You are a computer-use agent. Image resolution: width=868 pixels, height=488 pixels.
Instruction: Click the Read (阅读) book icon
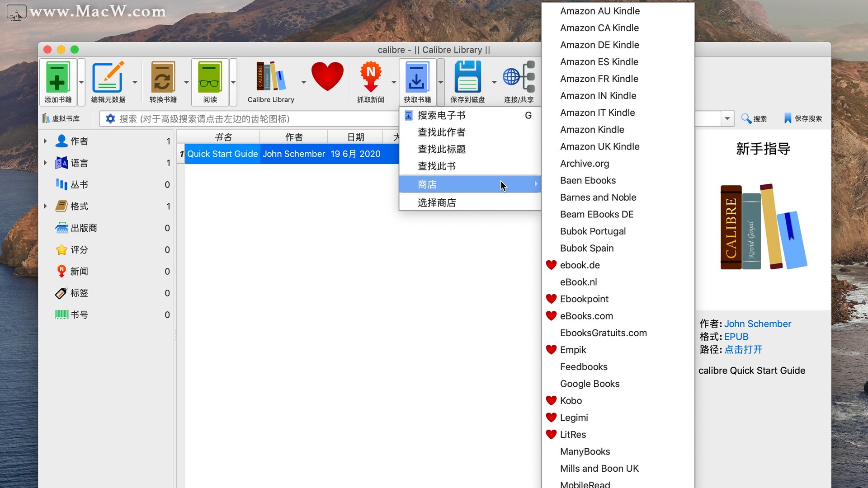pos(210,77)
